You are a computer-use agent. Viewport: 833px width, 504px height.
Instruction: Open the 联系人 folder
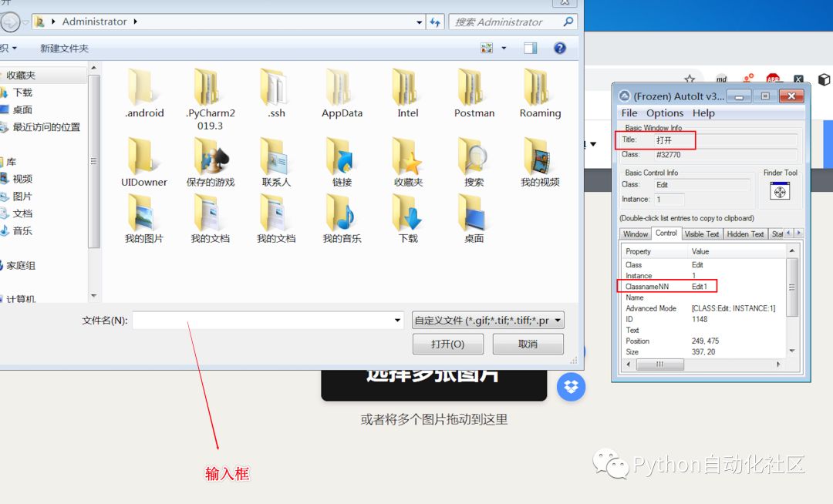(276, 162)
